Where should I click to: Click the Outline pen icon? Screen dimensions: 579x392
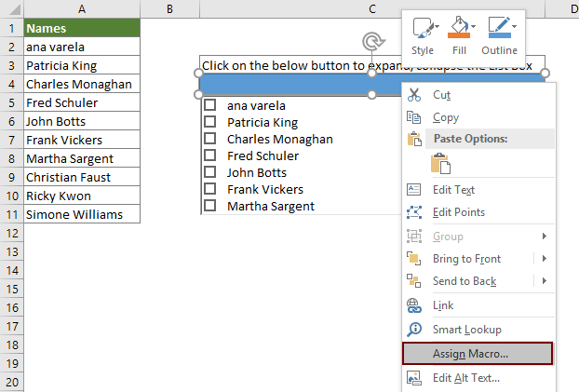499,25
